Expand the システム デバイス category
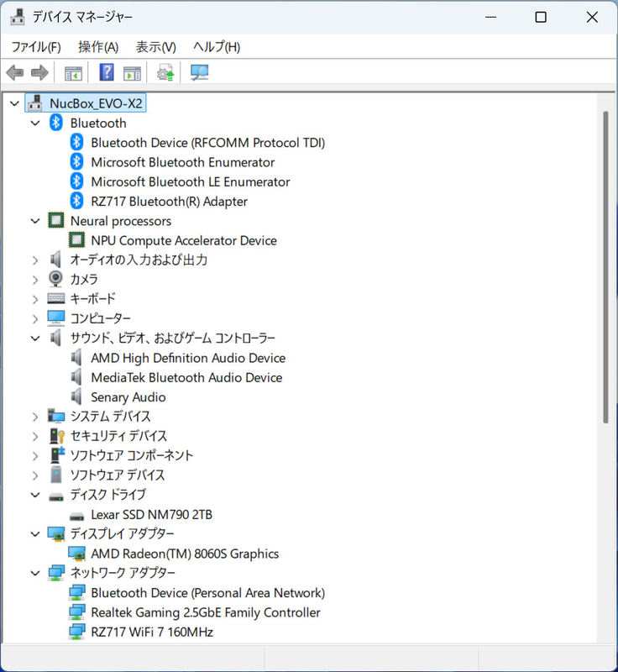618x672 pixels. 35,416
